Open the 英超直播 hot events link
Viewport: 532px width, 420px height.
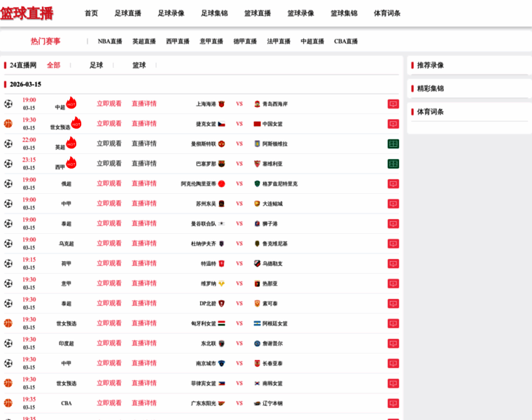(x=144, y=41)
